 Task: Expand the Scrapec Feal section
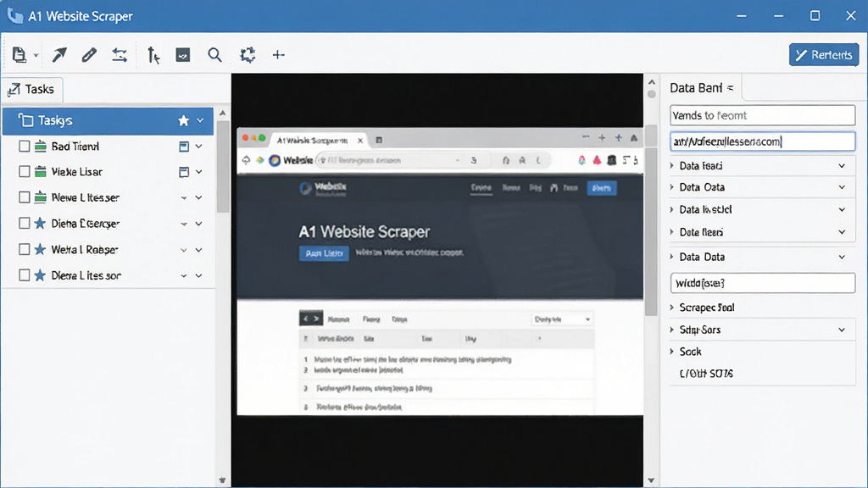coord(762,308)
